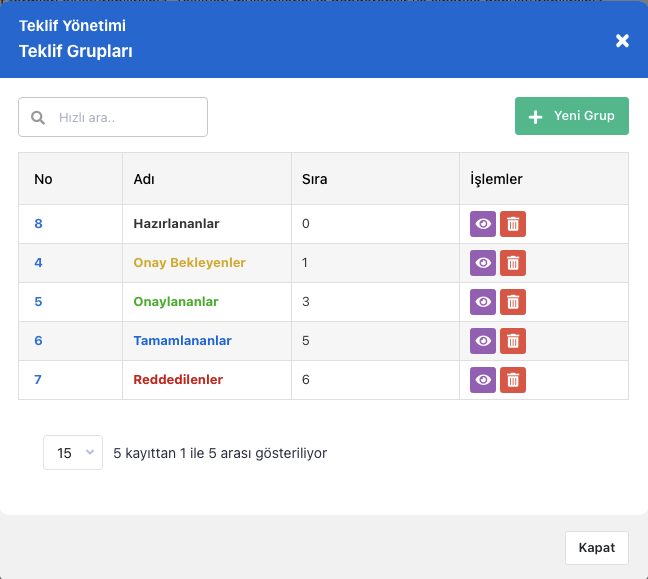The image size is (648, 579).
Task: Delete the Hazırlananlar group
Action: (x=513, y=224)
